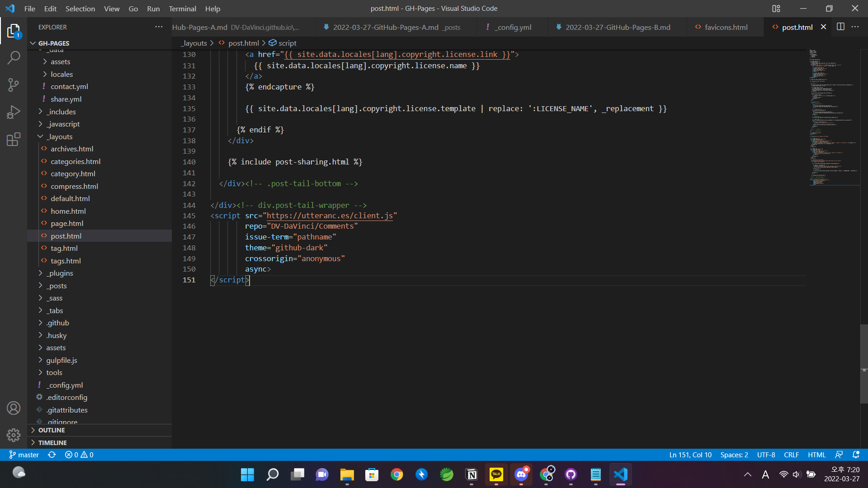Customize layout using title bar icon
The width and height of the screenshot is (868, 488).
(776, 9)
